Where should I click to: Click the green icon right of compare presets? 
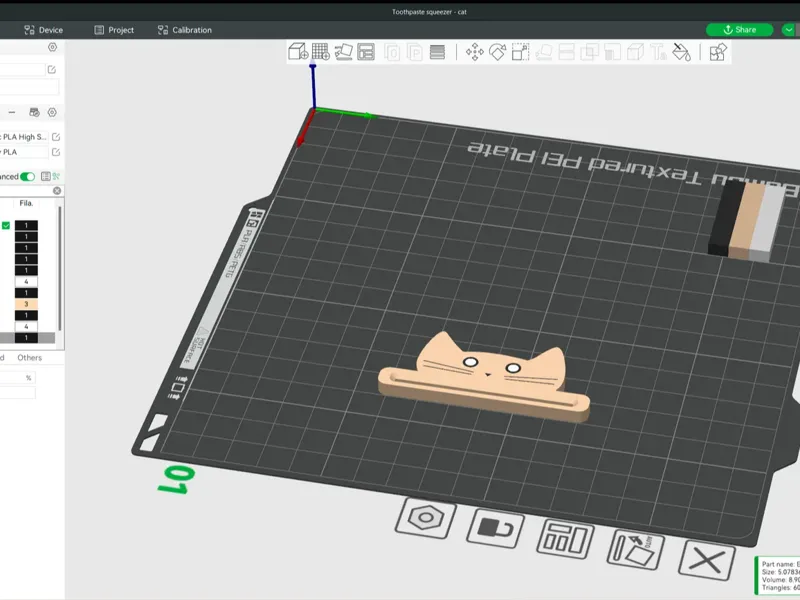click(x=56, y=177)
